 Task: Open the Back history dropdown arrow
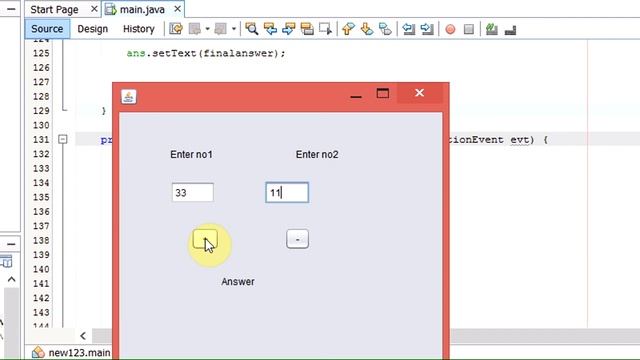click(x=207, y=29)
